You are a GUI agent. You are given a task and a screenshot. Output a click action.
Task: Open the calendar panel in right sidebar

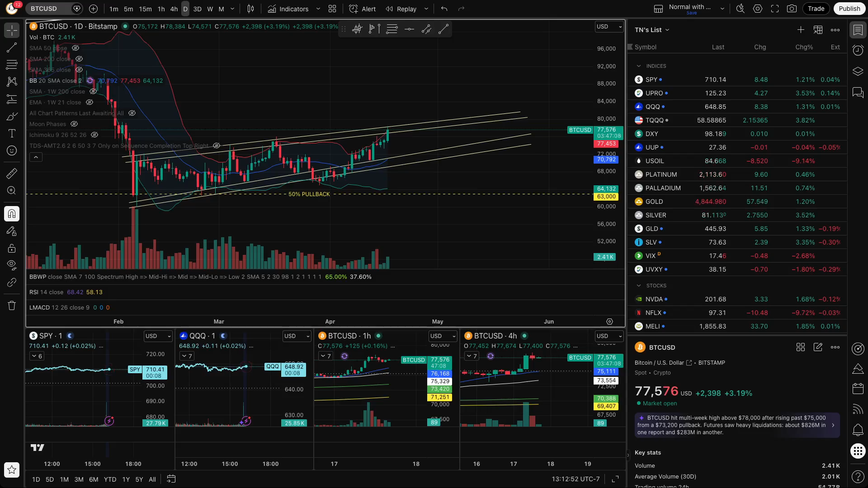858,389
